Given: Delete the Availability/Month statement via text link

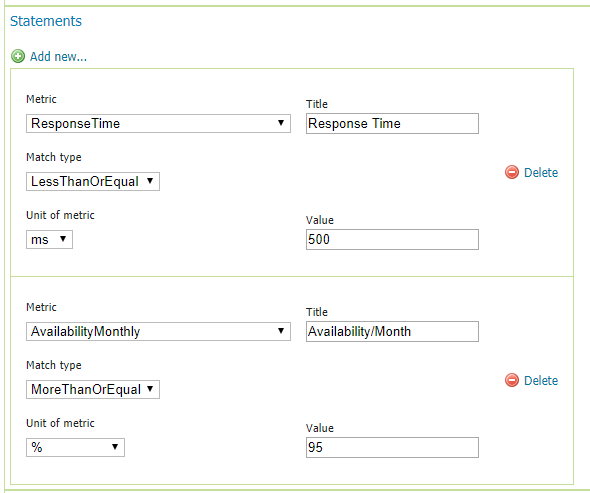Looking at the screenshot, I should click(x=541, y=380).
